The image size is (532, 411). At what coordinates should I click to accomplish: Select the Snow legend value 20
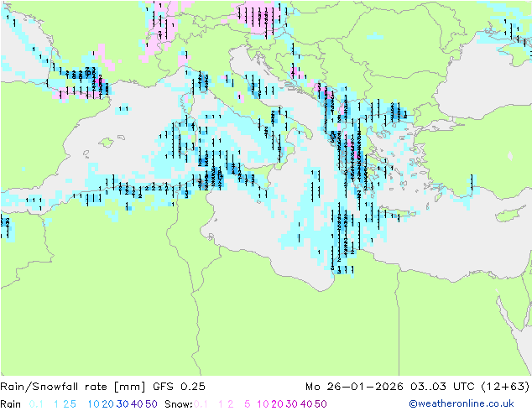point(277,404)
